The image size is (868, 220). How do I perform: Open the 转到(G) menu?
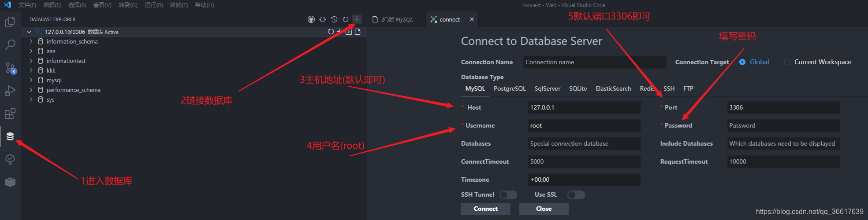tap(128, 5)
